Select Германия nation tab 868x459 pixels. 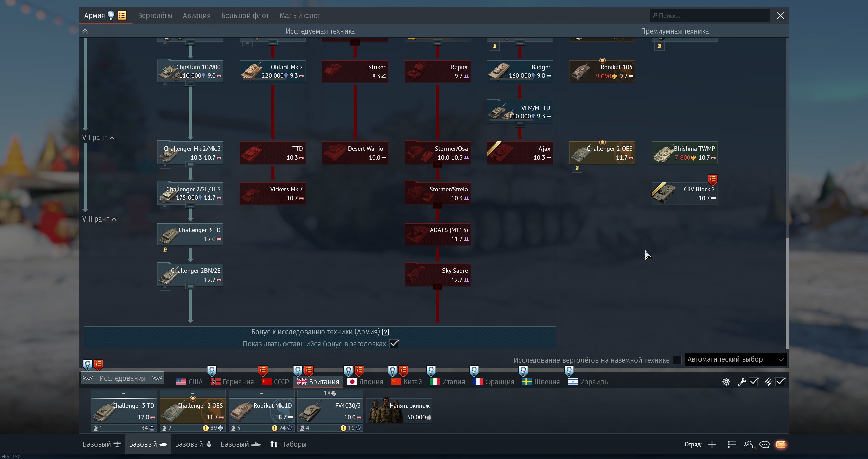[232, 382]
